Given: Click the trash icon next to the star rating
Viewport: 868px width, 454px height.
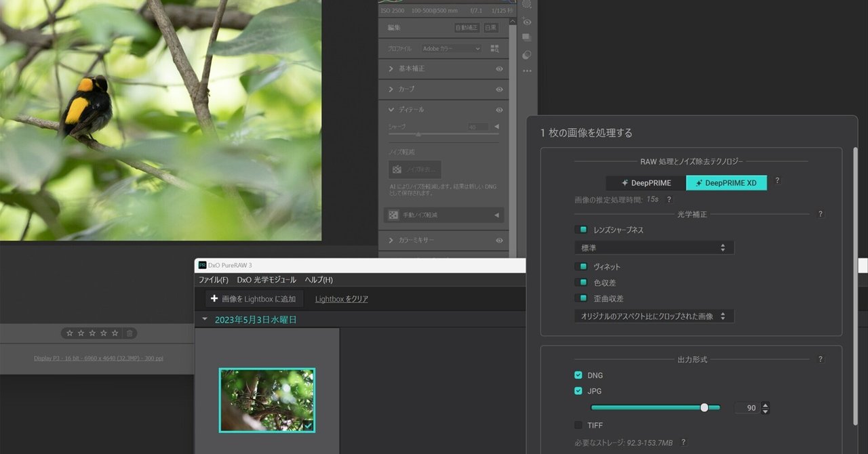Looking at the screenshot, I should click(x=129, y=333).
